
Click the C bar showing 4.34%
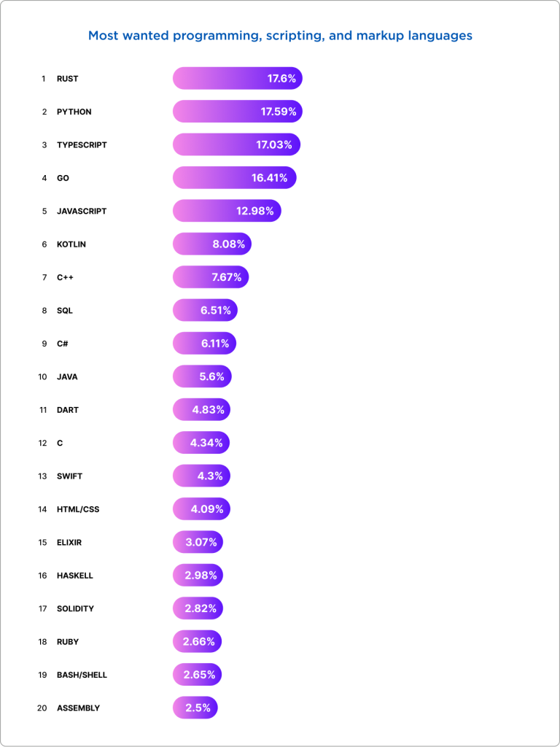pos(201,443)
